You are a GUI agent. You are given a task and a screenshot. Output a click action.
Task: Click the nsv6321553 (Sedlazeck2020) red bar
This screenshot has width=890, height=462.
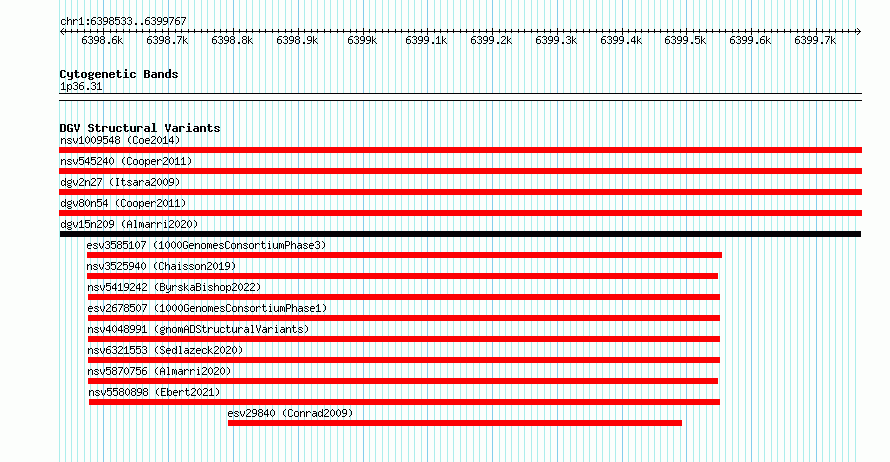click(404, 360)
